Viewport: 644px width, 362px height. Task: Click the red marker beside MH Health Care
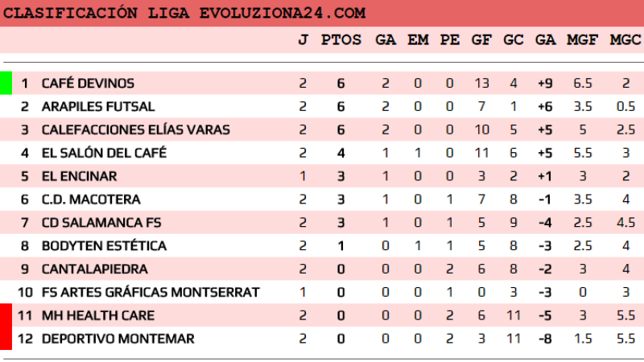(6, 315)
